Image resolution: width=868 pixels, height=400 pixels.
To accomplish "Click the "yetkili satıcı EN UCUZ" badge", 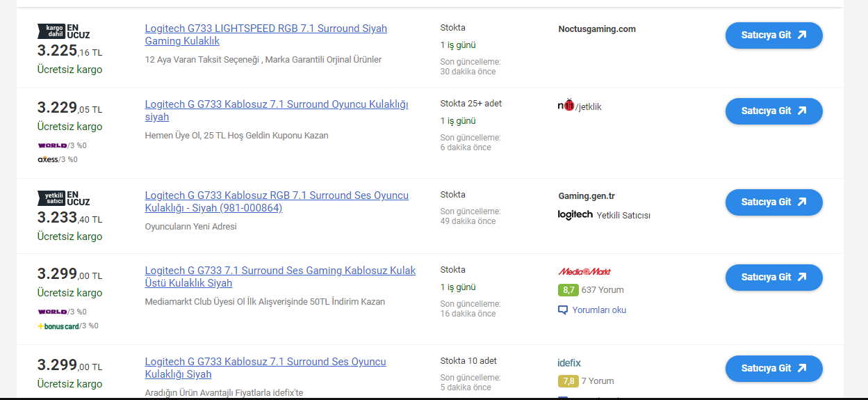I will click(x=63, y=198).
